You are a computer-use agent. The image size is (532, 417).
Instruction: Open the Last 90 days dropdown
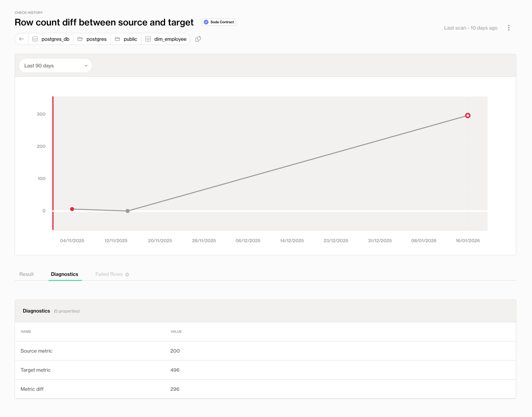pyautogui.click(x=55, y=66)
